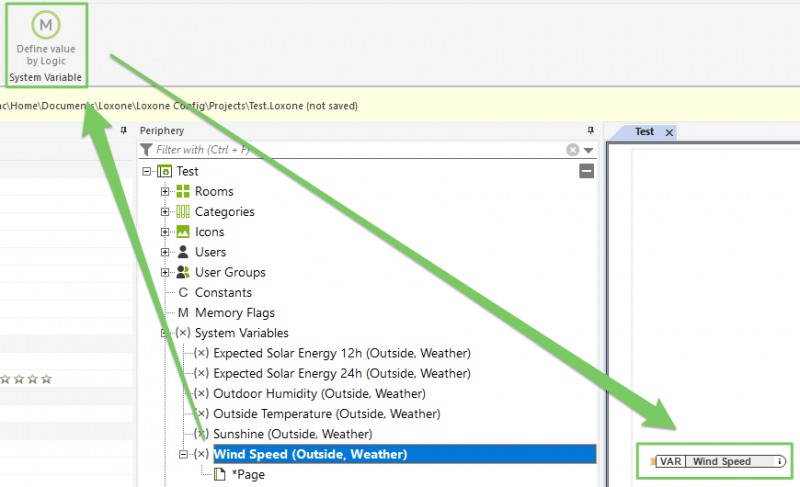Pin the Periphery panel
The height and width of the screenshot is (487, 800).
[x=590, y=131]
